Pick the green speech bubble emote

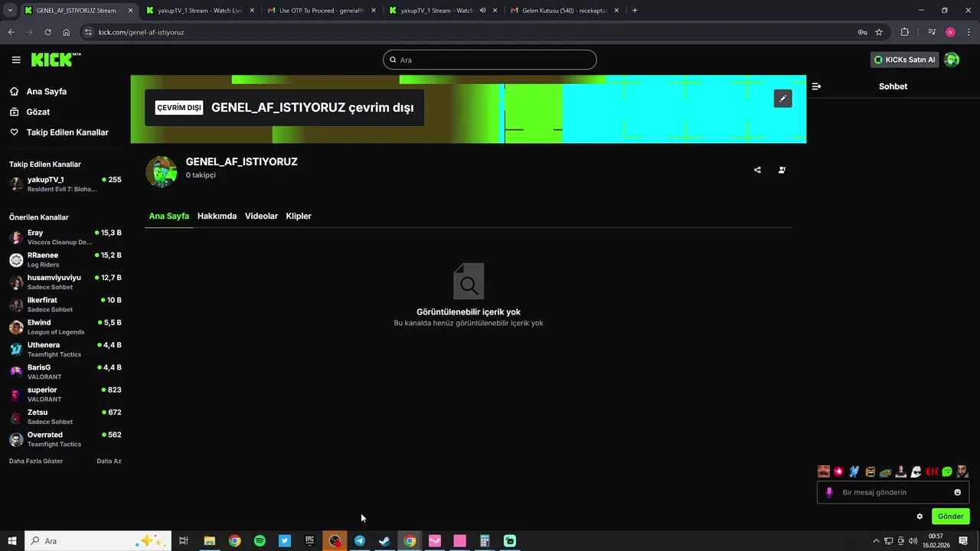[947, 471]
